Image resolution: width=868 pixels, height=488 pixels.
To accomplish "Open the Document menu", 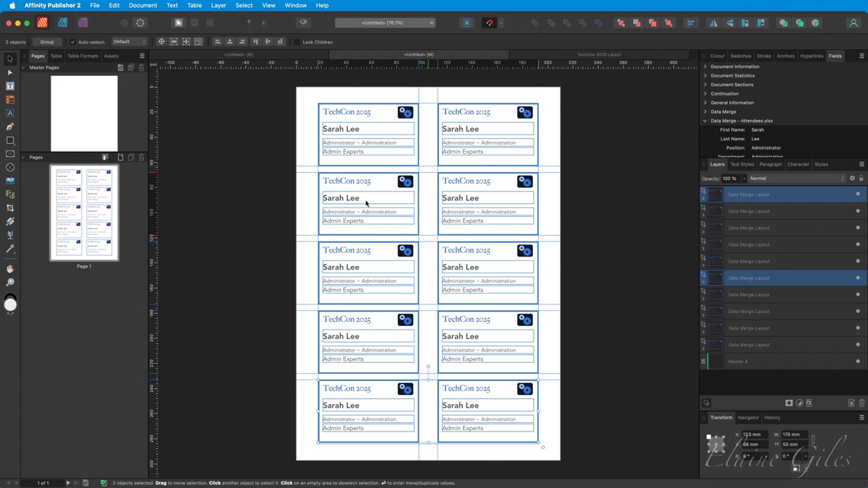I will point(142,5).
